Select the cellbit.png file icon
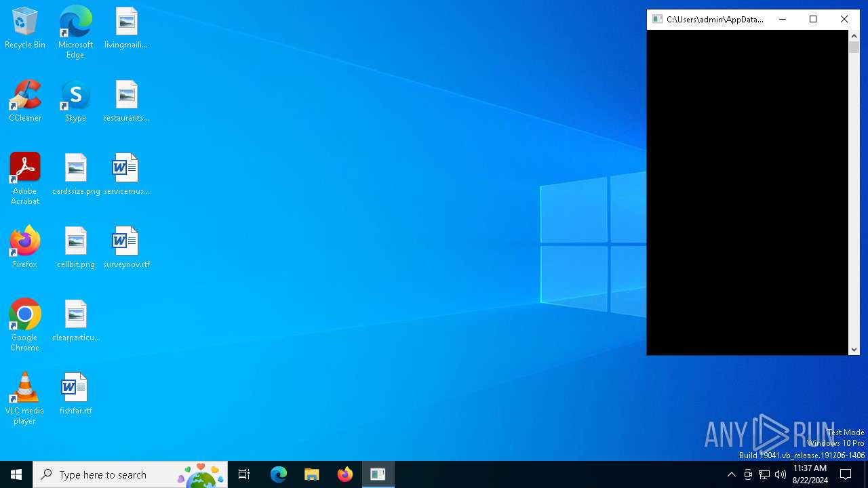 76,248
